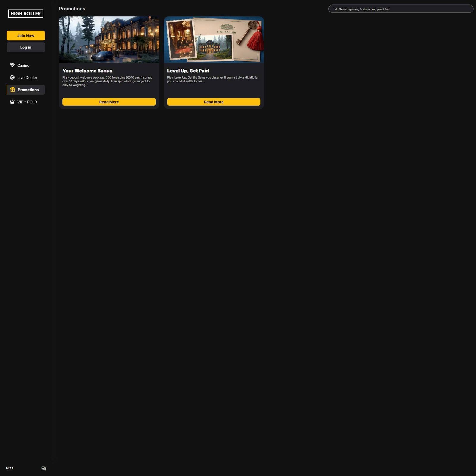Select the Promotions menu item
Viewport: 476px width, 476px height.
pos(26,90)
